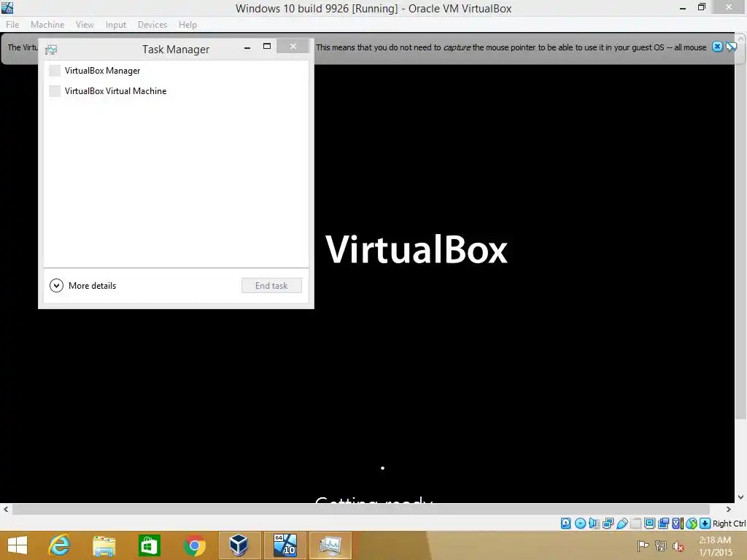Open the File menu
The height and width of the screenshot is (560, 747).
coord(12,24)
